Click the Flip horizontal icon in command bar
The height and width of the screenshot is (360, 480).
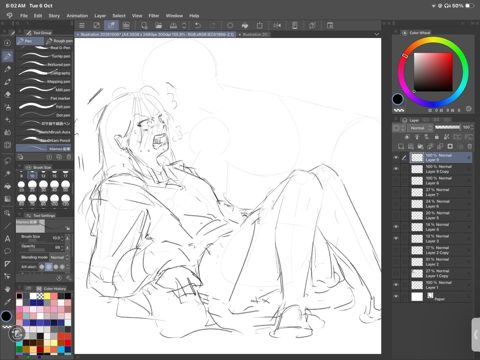tap(277, 25)
